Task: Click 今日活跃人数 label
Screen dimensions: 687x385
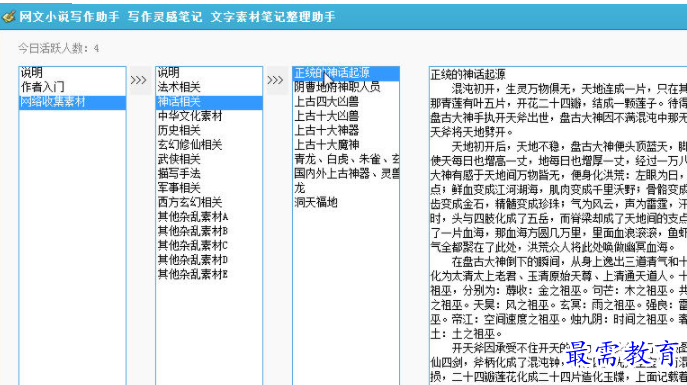Action: [58, 48]
